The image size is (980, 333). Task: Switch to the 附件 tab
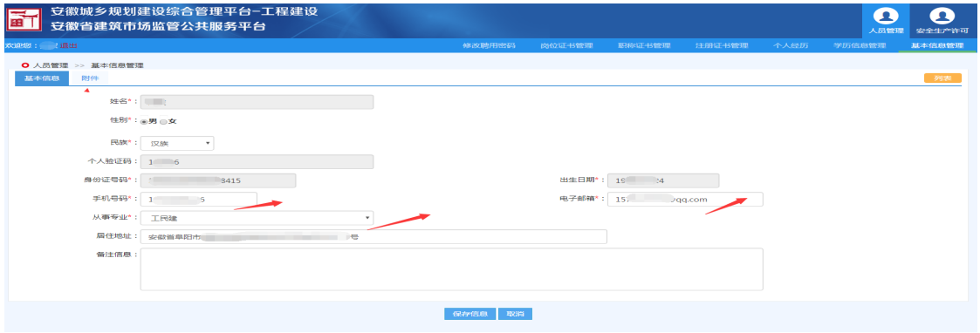tap(90, 78)
